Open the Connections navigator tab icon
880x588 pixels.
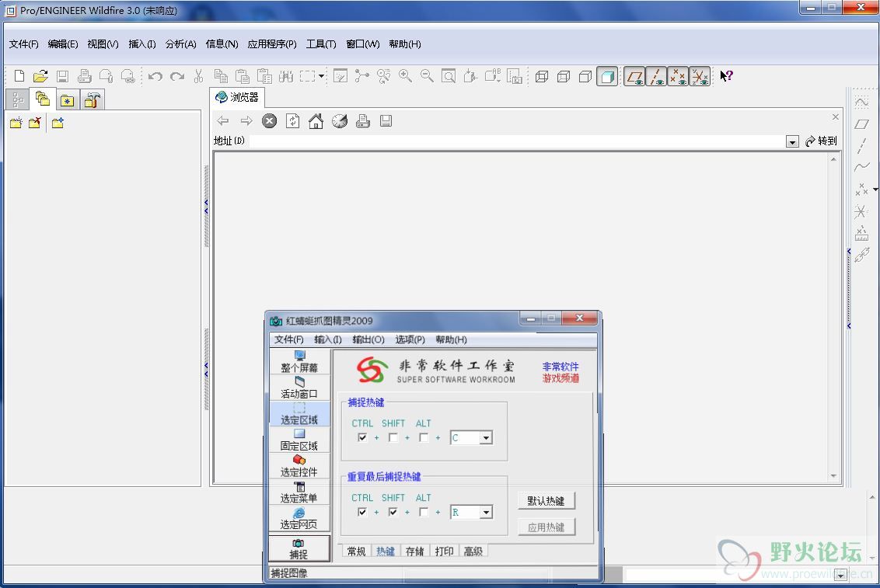click(x=92, y=99)
